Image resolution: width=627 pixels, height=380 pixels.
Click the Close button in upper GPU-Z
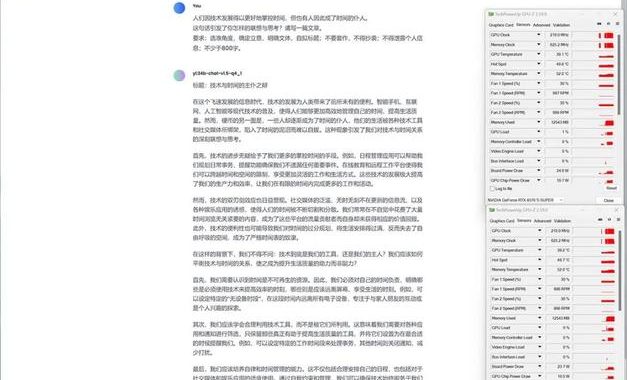click(608, 200)
